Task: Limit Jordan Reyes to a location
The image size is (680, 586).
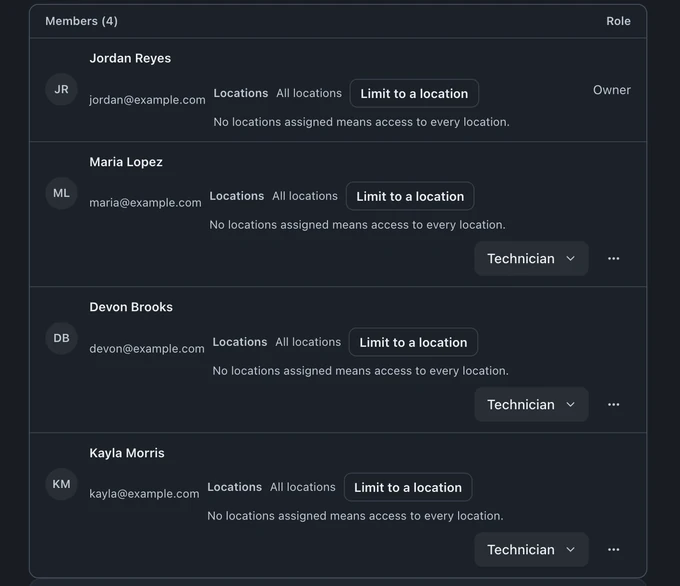Action: (414, 93)
